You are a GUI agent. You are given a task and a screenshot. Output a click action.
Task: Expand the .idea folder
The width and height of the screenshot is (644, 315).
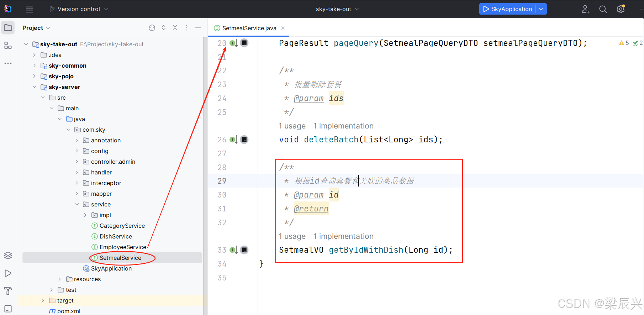coord(35,55)
